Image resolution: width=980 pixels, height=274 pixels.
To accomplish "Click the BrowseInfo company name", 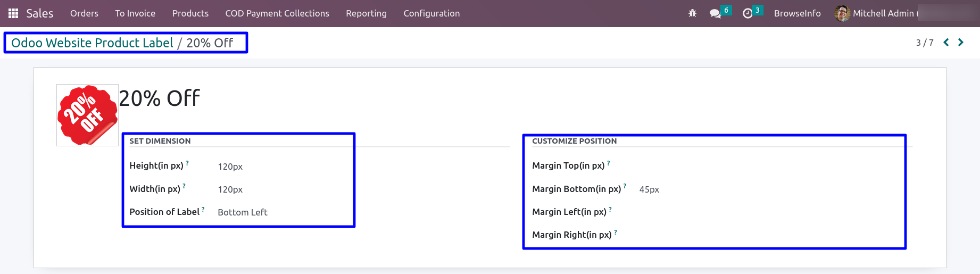I will pyautogui.click(x=797, y=13).
